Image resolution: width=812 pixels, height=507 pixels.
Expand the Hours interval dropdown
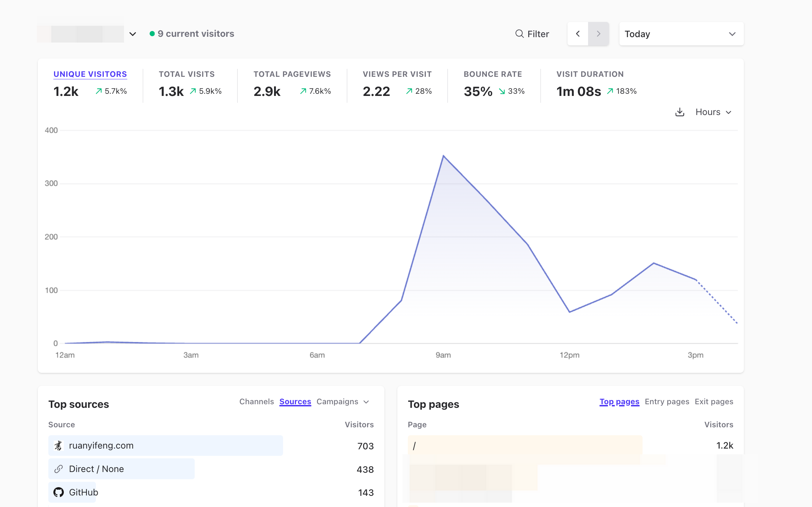713,112
